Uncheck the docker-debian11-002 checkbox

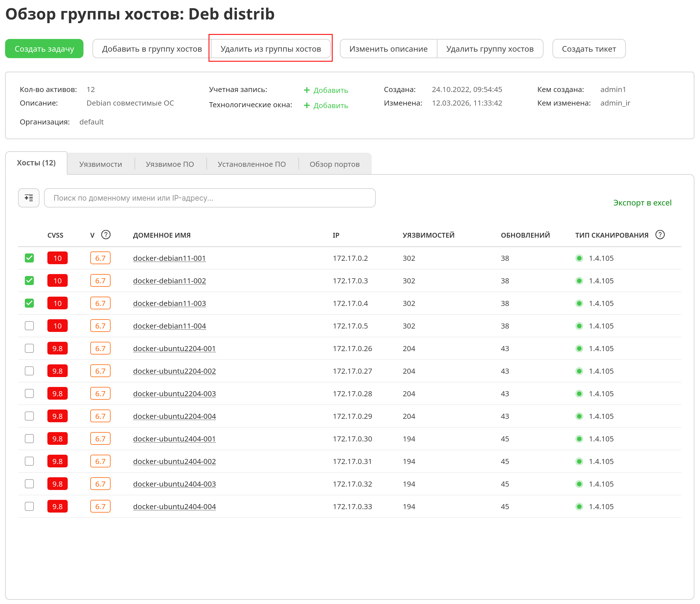click(x=29, y=281)
